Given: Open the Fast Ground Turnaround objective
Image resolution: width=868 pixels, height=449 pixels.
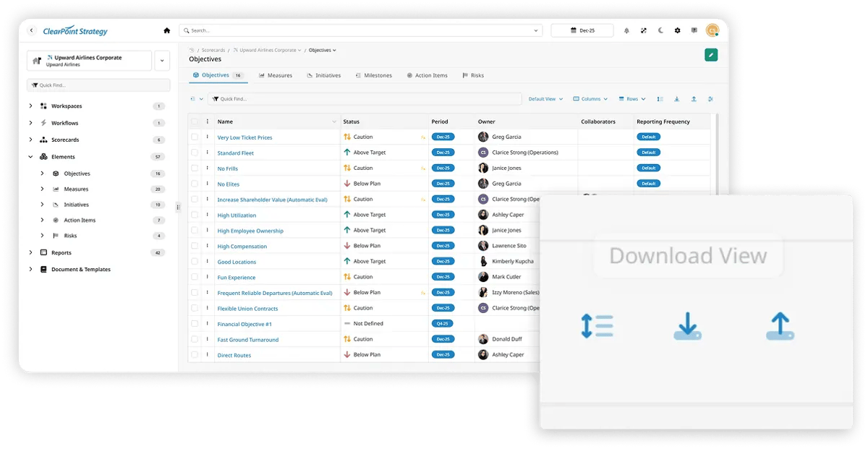Looking at the screenshot, I should pos(248,340).
